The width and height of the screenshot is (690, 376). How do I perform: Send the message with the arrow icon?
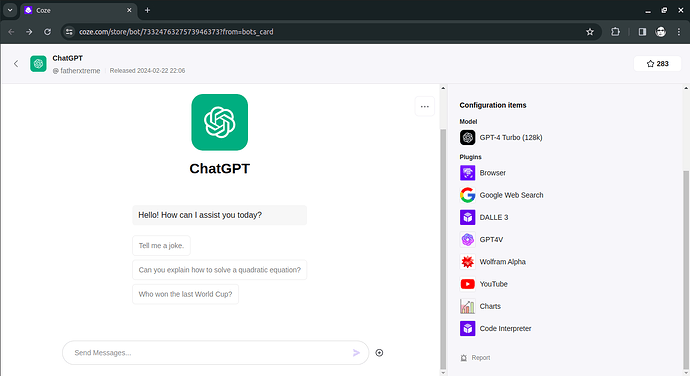click(x=356, y=353)
